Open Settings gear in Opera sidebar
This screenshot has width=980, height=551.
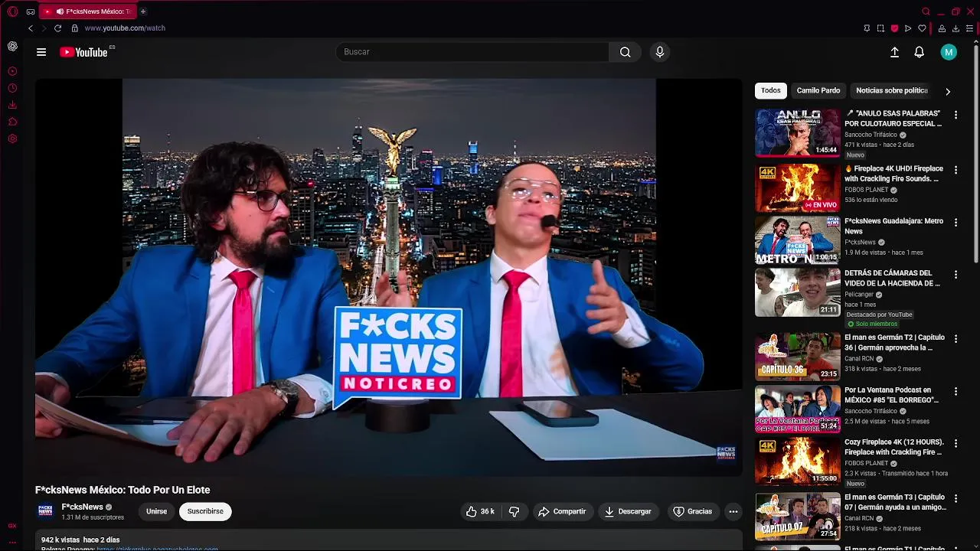[12, 139]
